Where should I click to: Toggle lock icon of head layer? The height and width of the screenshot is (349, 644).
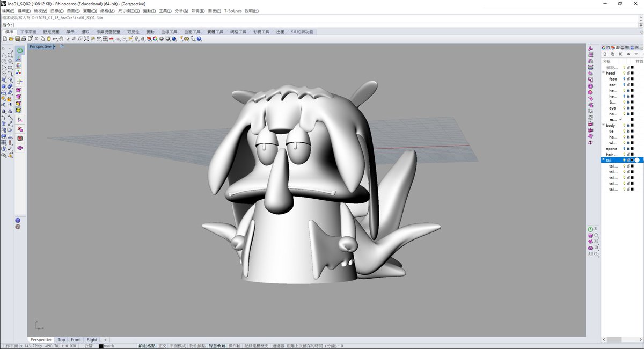(x=628, y=73)
